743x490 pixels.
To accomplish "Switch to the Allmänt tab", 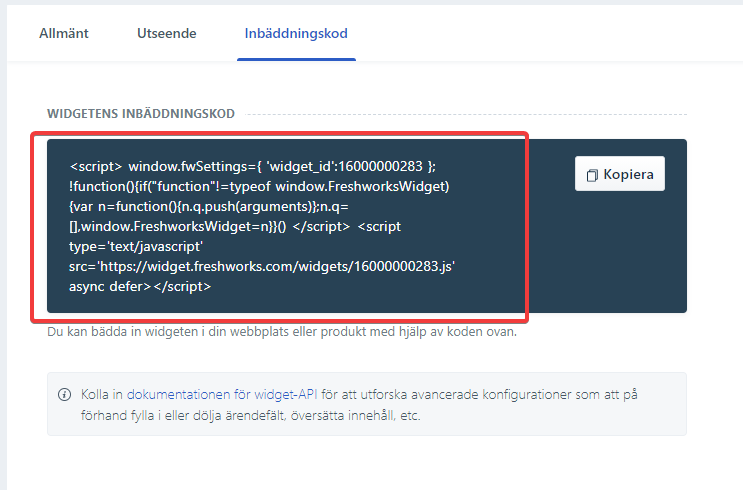I will pos(64,33).
